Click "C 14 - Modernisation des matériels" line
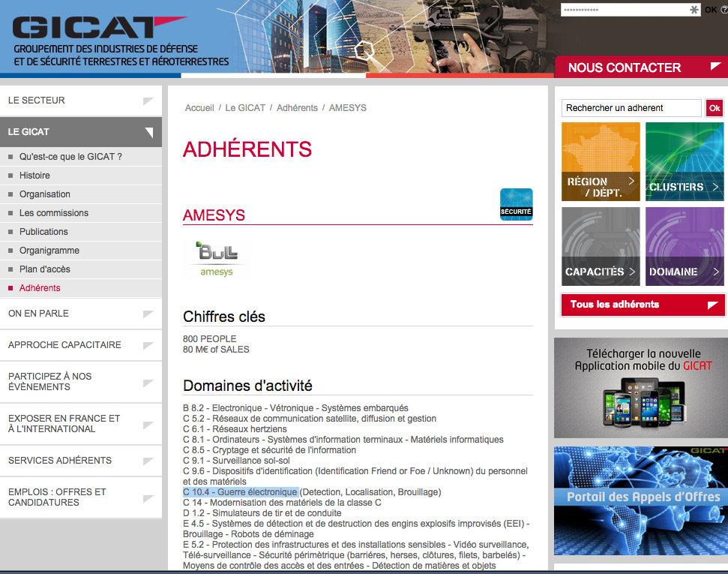The height and width of the screenshot is (574, 728). pos(283,503)
